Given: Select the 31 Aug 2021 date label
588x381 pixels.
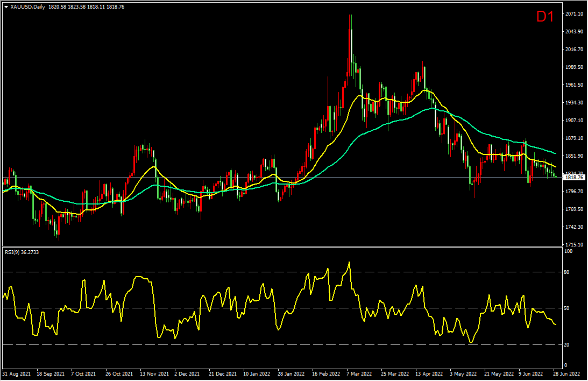Looking at the screenshot, I should [17, 374].
